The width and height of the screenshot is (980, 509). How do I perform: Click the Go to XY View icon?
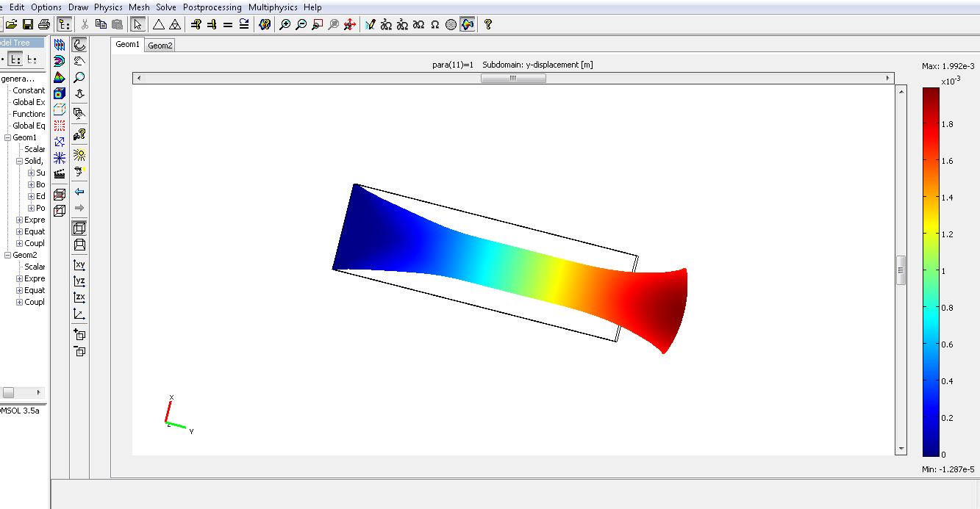click(x=79, y=264)
